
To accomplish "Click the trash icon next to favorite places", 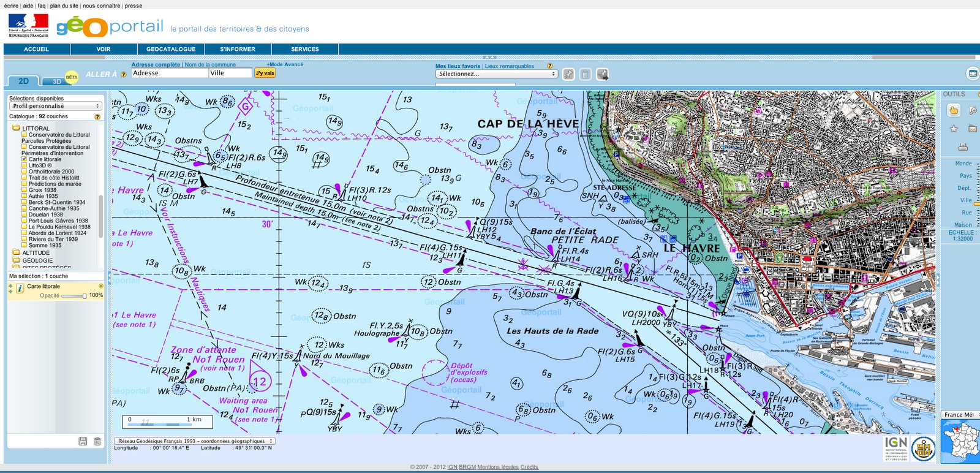I will [586, 74].
